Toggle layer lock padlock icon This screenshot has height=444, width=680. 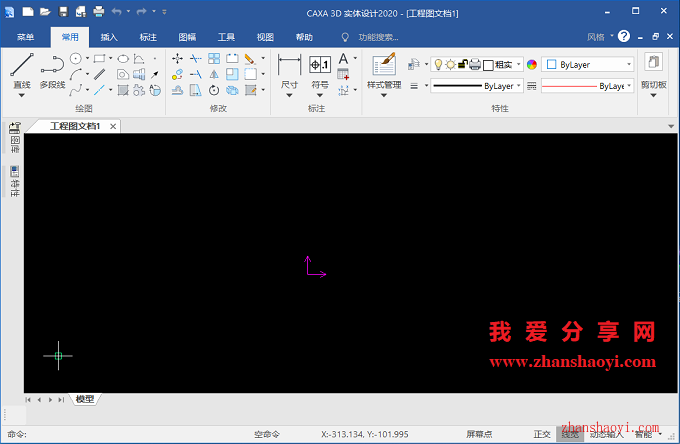coord(462,65)
